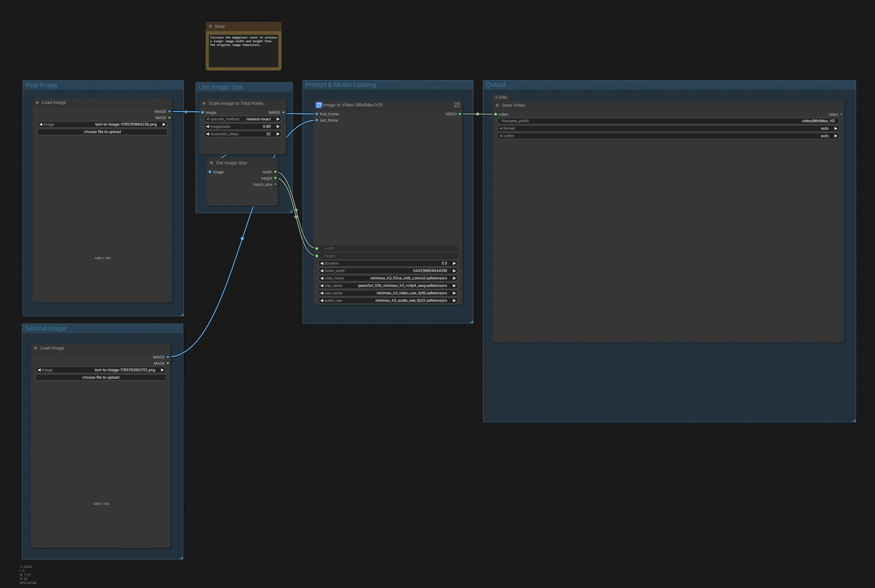The image size is (875, 588).
Task: Increase resolution_steps with its right arrow
Action: [278, 134]
